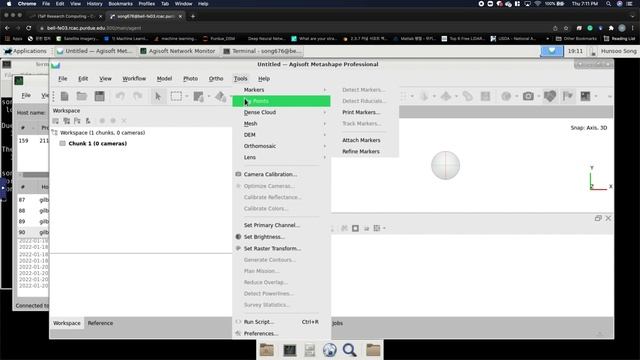This screenshot has width=640, height=360.
Task: Open the Applications menu in desktop panel
Action: pyautogui.click(x=25, y=51)
